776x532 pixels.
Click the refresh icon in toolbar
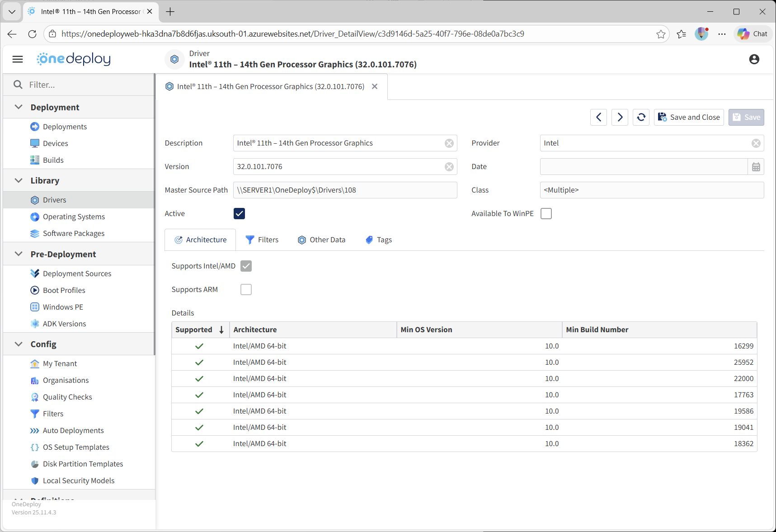641,118
